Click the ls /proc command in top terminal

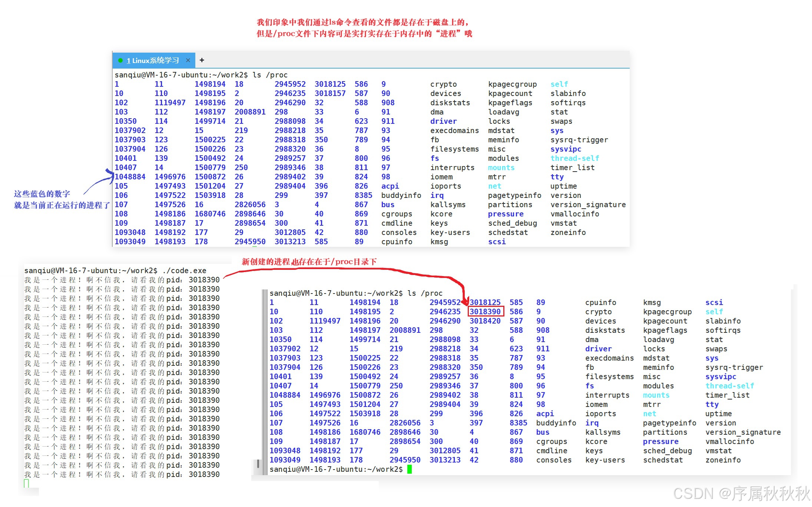[x=270, y=75]
